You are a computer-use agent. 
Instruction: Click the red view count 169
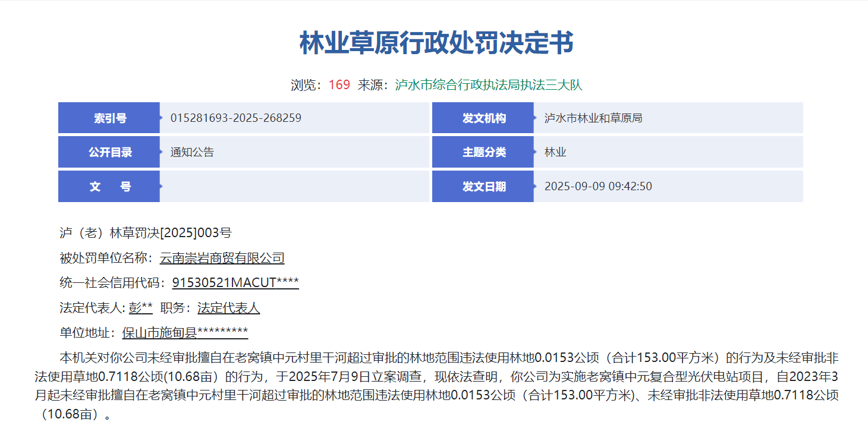click(x=339, y=85)
